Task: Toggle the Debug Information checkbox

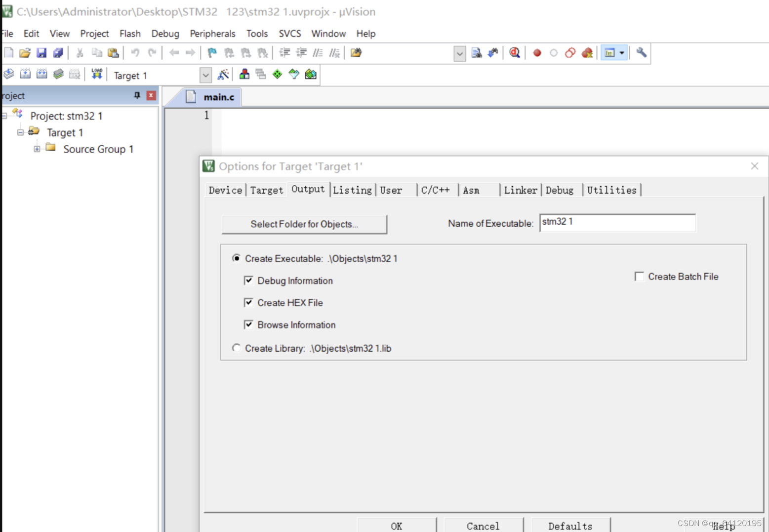Action: (x=248, y=281)
